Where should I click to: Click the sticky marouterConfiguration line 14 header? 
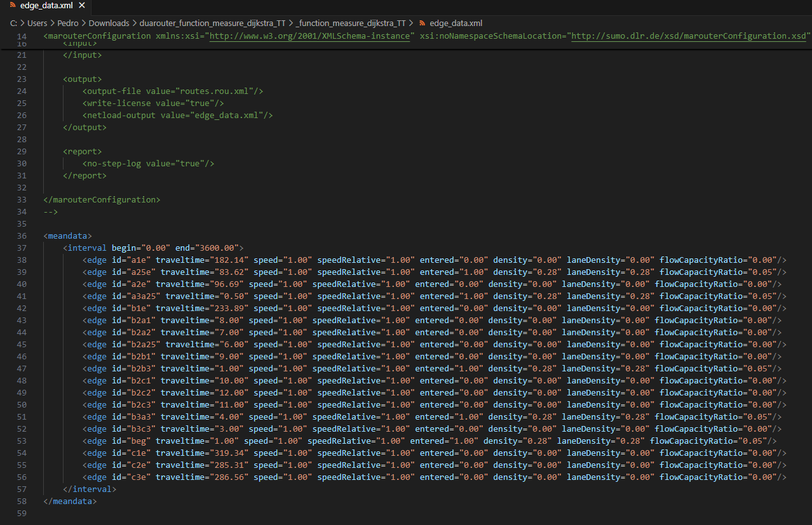(x=97, y=36)
